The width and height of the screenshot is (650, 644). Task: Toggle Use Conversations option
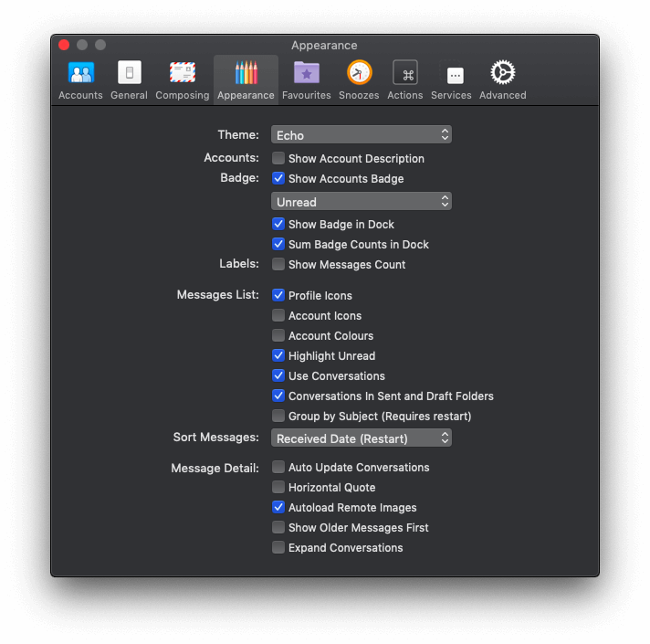point(278,375)
